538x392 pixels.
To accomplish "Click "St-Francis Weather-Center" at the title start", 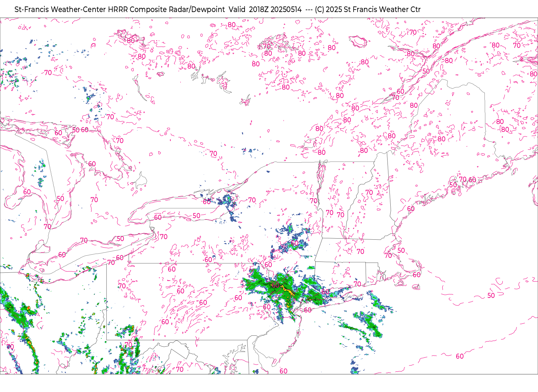I will click(60, 10).
